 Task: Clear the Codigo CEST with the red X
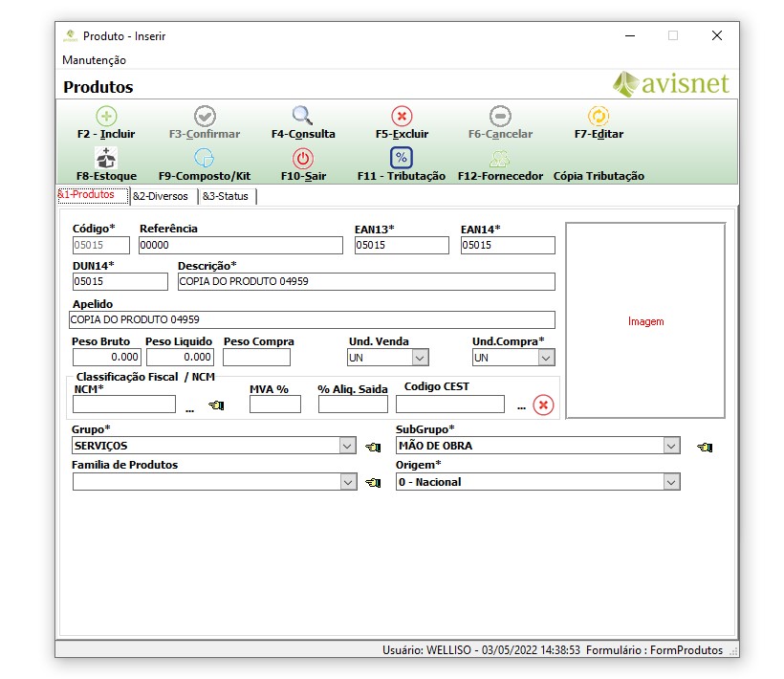pos(543,405)
